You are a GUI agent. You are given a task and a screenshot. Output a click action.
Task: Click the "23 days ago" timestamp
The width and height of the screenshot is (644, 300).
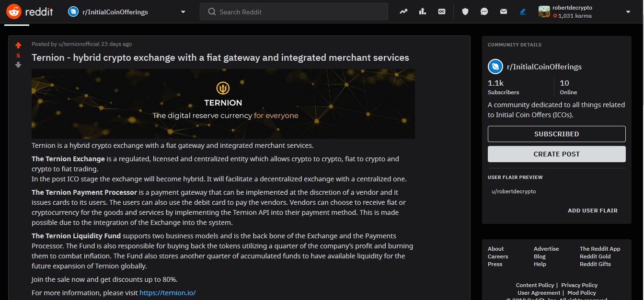[116, 44]
